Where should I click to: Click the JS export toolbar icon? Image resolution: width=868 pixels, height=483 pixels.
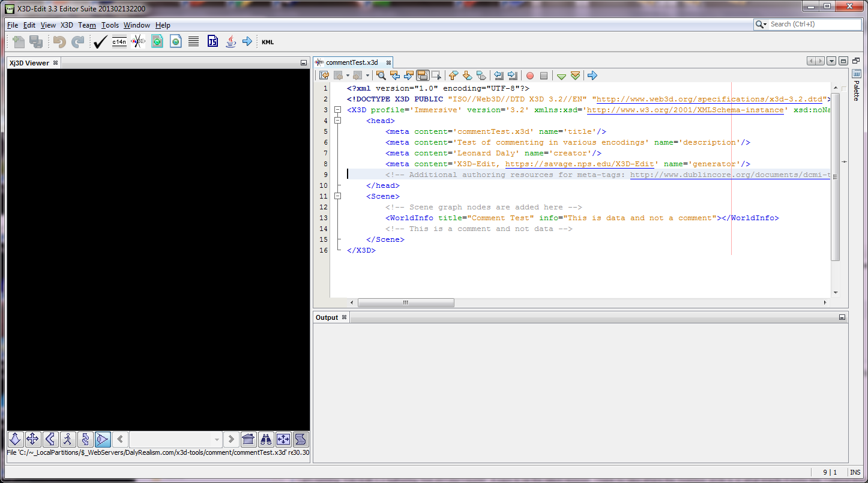click(212, 42)
